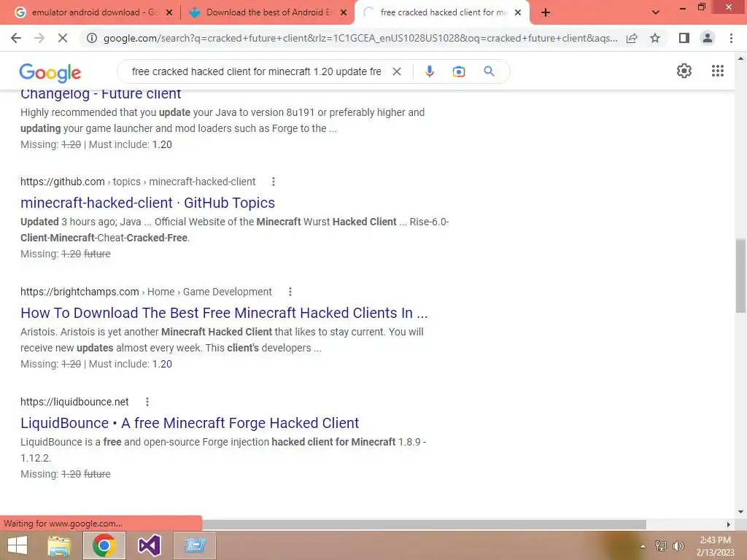Viewport: 747px width, 560px height.
Task: Click the horizontal scrollbar thumb
Action: [x=424, y=524]
